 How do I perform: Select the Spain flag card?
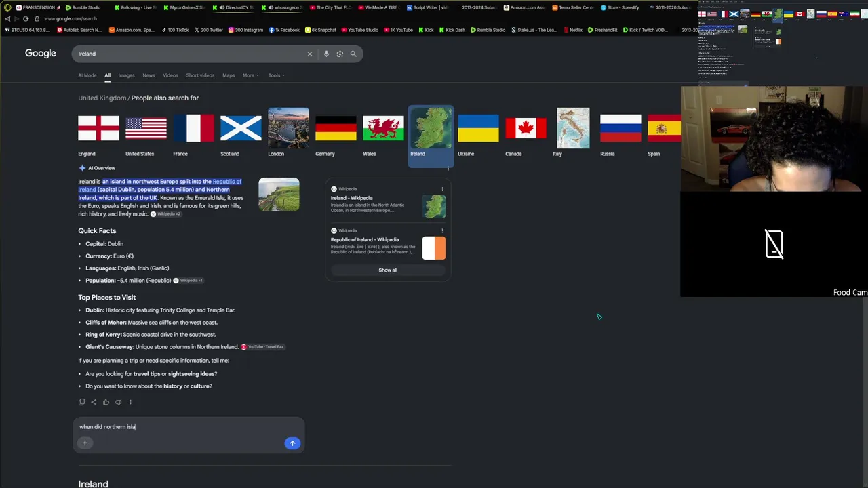click(664, 133)
